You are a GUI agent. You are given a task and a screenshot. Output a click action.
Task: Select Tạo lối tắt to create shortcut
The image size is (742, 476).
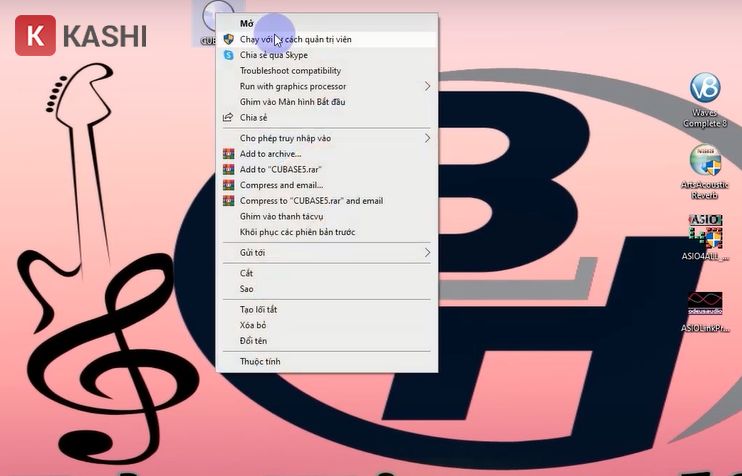tap(258, 310)
